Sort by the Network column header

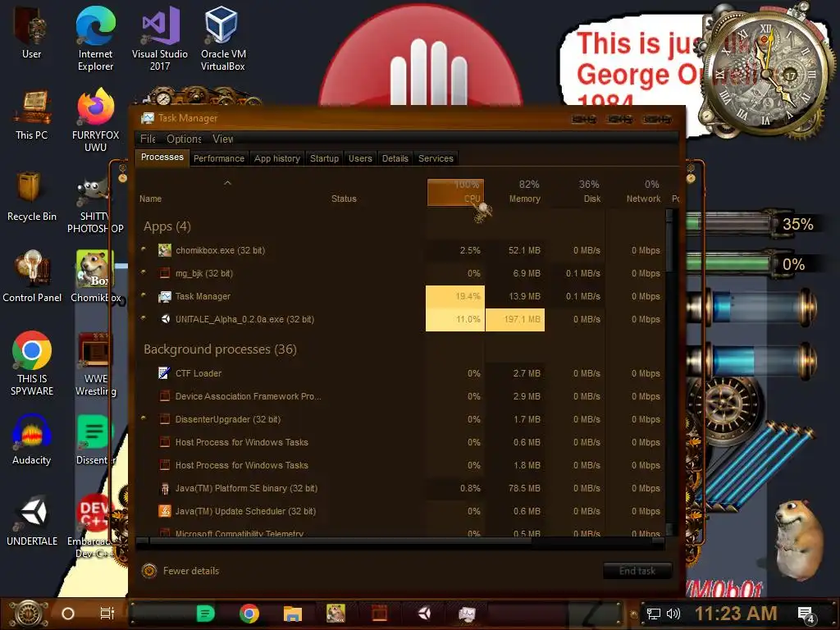636,192
